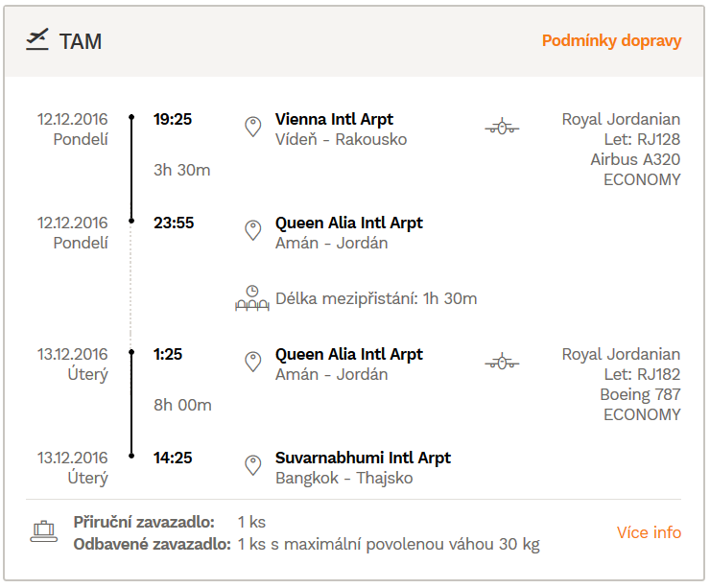Click the location pin for the 1:25 Queen Alia departure
The width and height of the screenshot is (710, 588).
click(253, 362)
